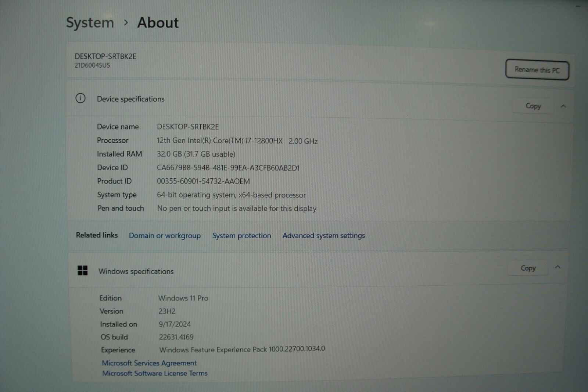Click the Device name label
The height and width of the screenshot is (392, 588).
tap(118, 127)
